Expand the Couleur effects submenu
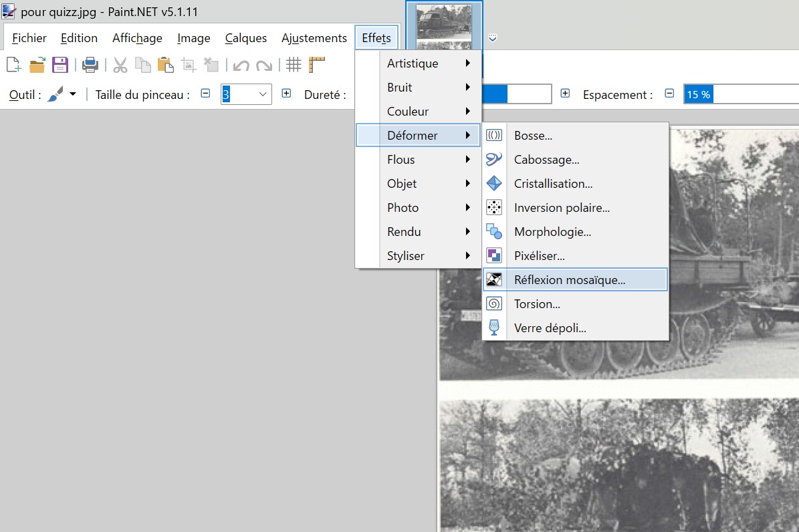799x532 pixels. pyautogui.click(x=418, y=111)
